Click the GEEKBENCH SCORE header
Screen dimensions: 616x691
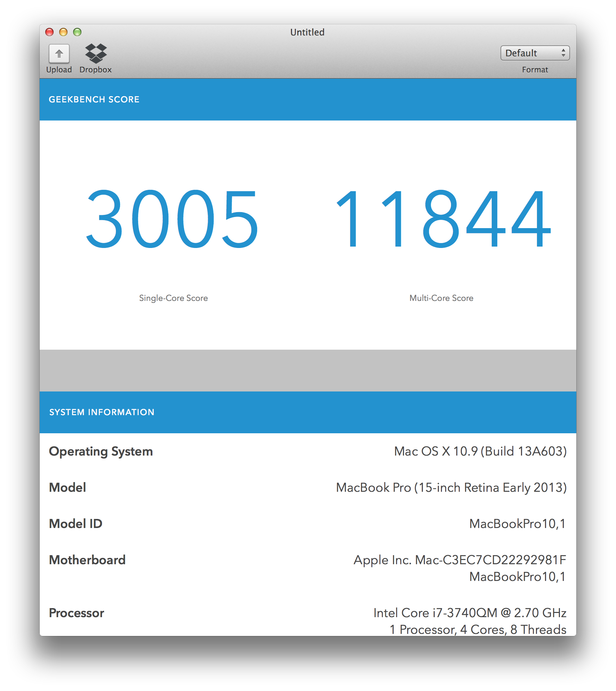tap(94, 100)
